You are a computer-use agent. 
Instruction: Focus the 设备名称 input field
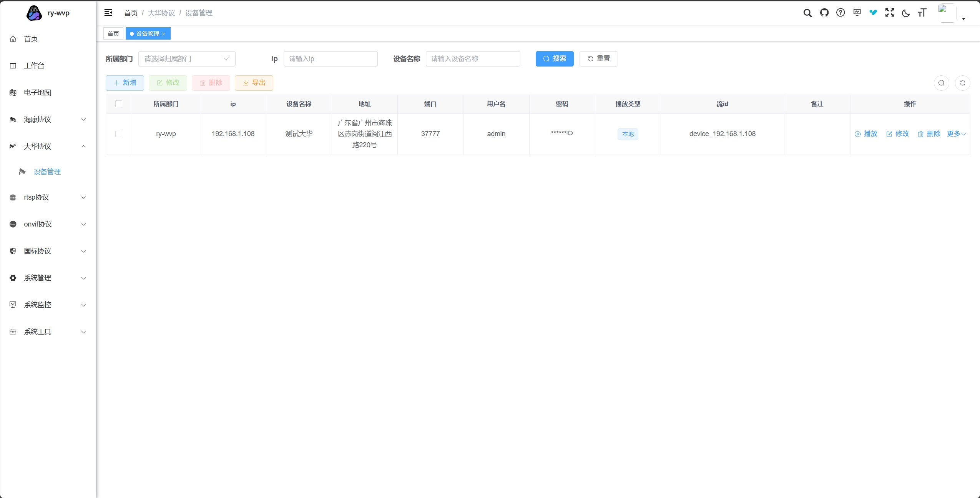[472, 59]
